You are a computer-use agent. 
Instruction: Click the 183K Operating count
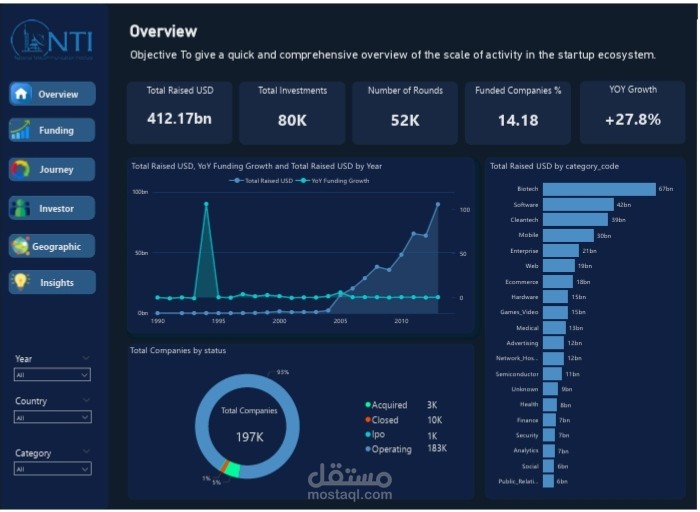coord(437,448)
